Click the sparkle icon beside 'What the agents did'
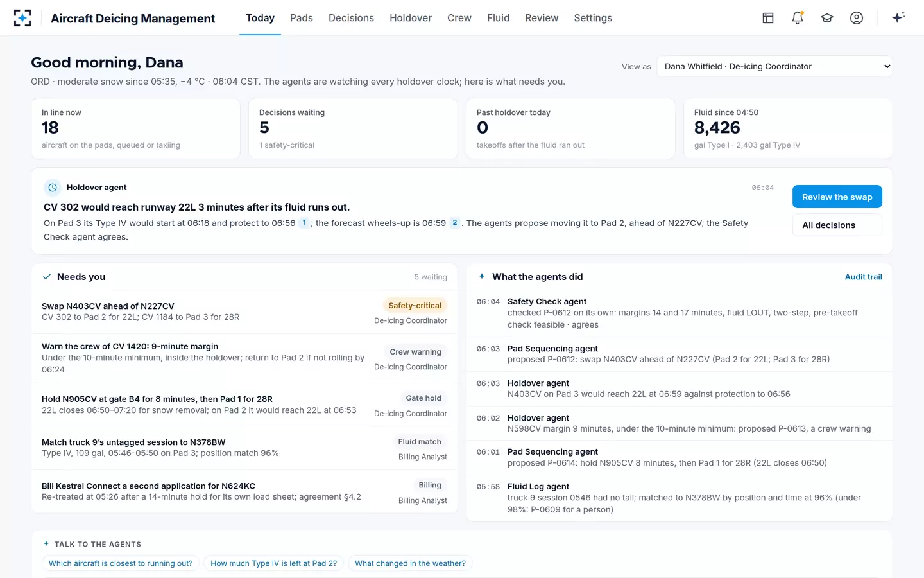The height and width of the screenshot is (578, 924). pos(482,276)
